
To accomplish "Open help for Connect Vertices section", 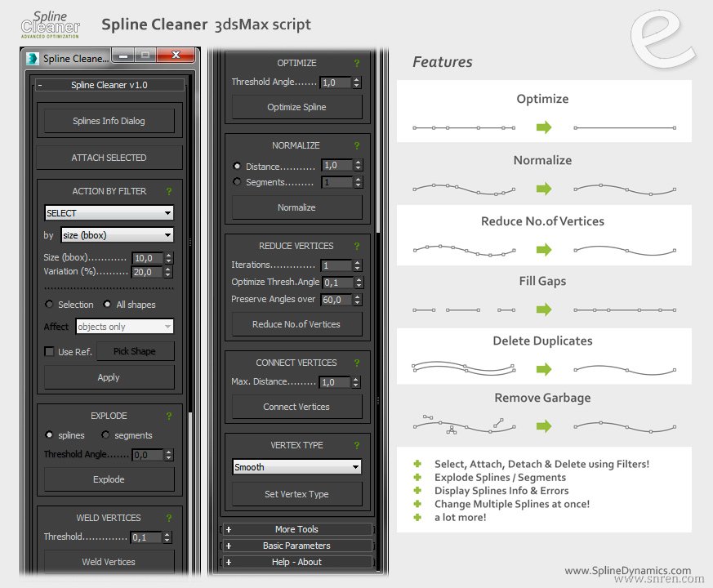I will point(357,363).
